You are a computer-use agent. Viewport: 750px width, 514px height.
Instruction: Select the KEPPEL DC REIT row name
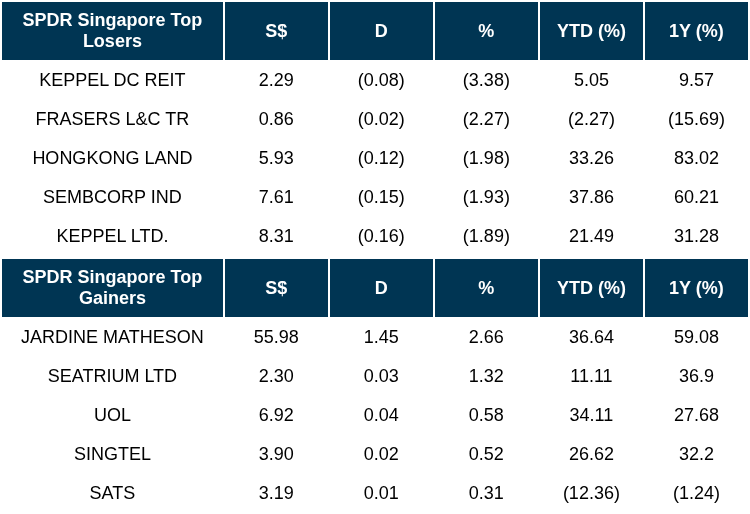112,80
